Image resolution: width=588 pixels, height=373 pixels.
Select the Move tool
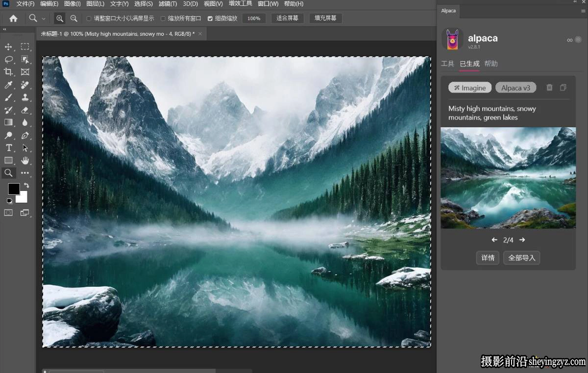coord(8,47)
